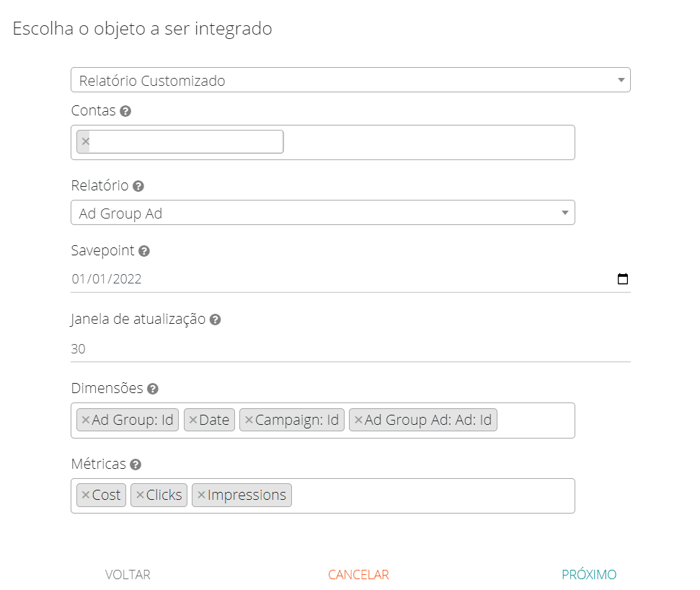Click the PRÓXIMO button

589,575
